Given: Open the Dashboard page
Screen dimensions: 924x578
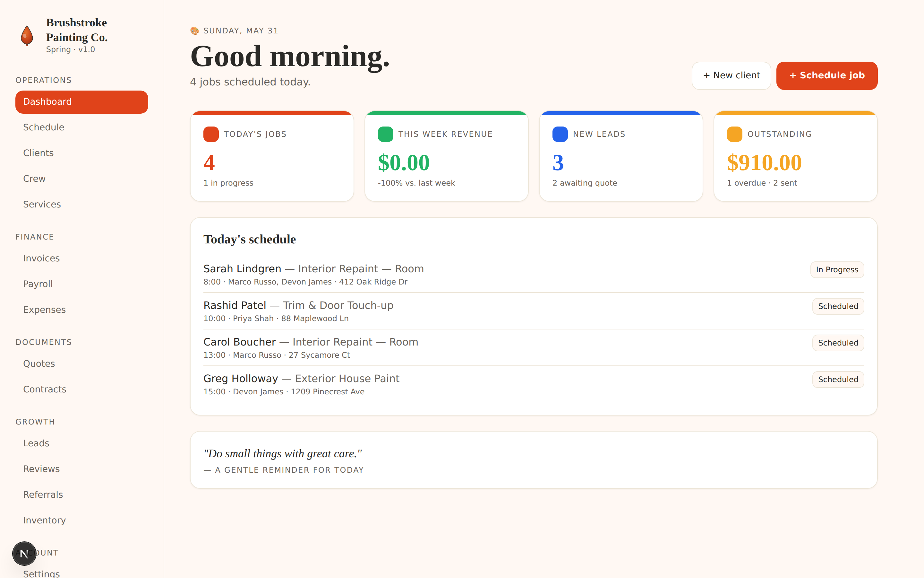Looking at the screenshot, I should point(82,102).
